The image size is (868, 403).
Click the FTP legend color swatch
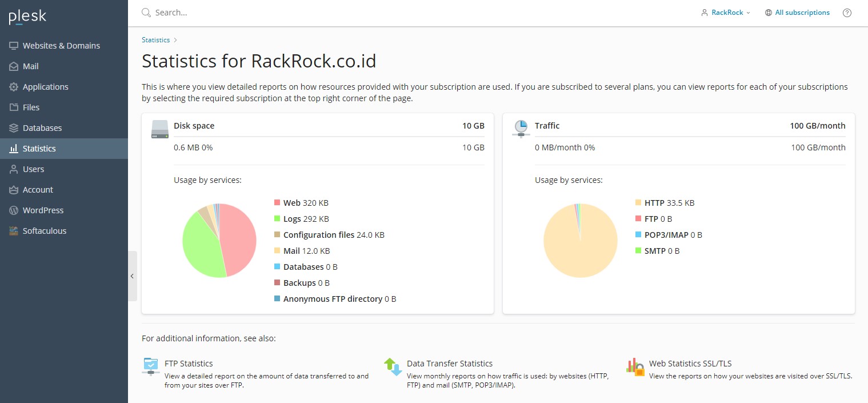click(638, 219)
